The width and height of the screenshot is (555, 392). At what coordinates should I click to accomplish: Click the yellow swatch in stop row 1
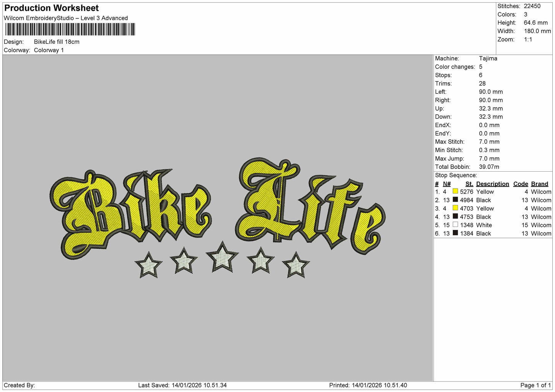click(455, 191)
